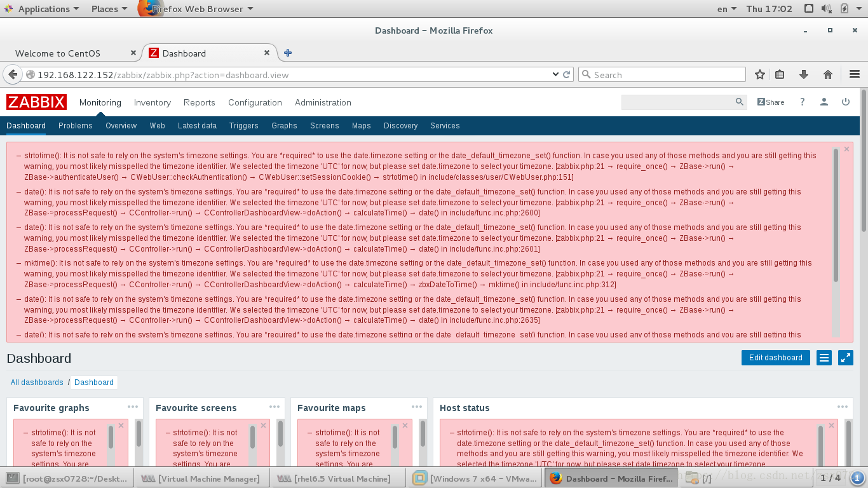Open the Inventory menu
This screenshot has height=488, width=868.
[x=153, y=102]
